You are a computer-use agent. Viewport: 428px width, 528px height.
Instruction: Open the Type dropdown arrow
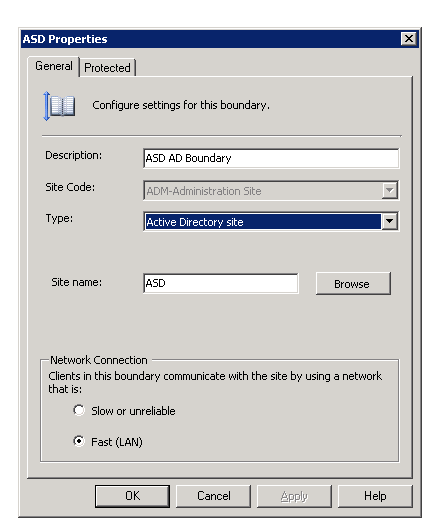pyautogui.click(x=389, y=222)
